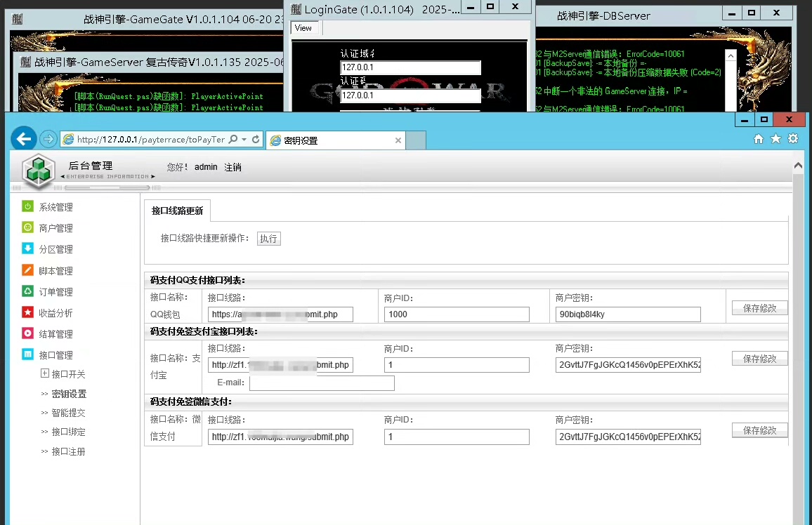The image size is (812, 525).
Task: Click the red 收益分析 star icon
Action: point(27,312)
